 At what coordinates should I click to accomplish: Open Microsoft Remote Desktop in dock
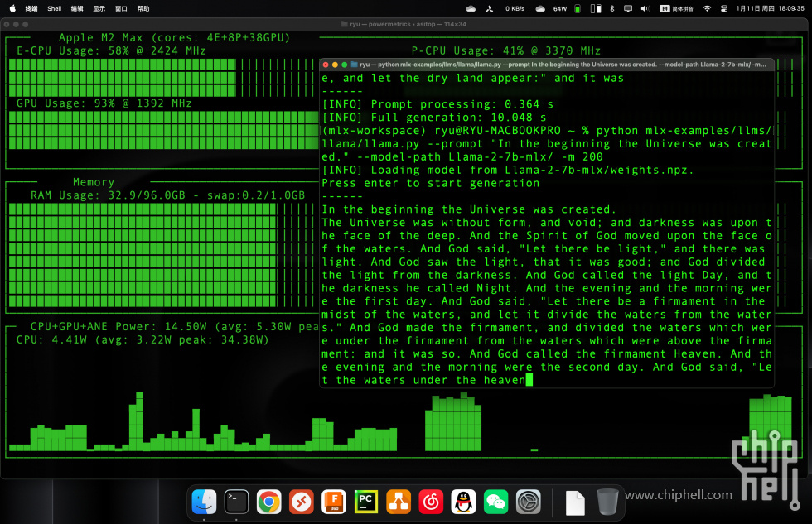tap(302, 502)
